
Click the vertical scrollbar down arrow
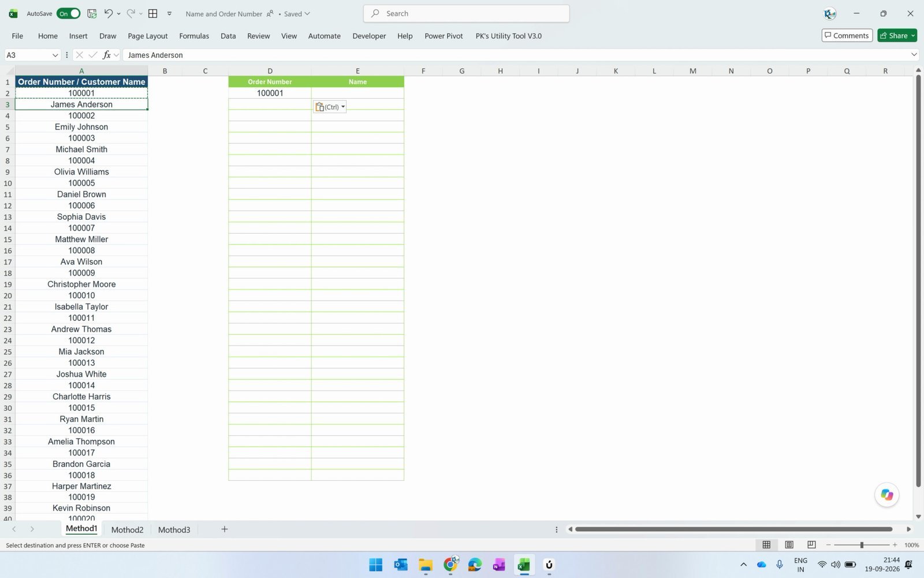918,517
